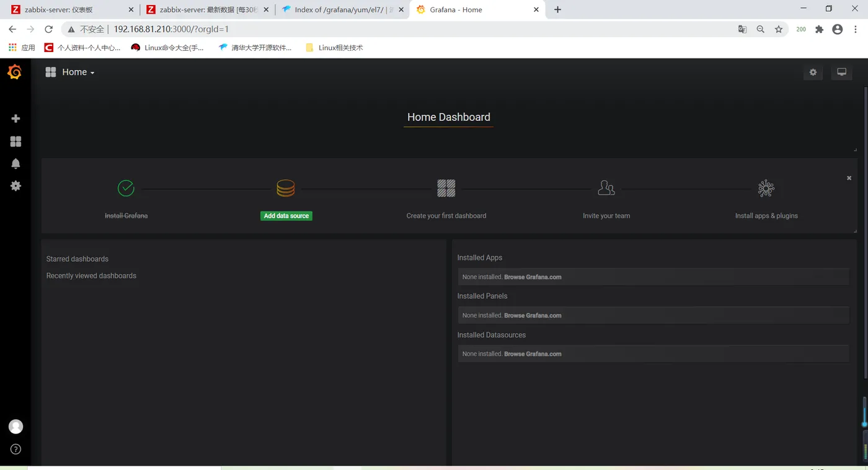Go back in browser history
The image size is (868, 470).
[x=12, y=29]
